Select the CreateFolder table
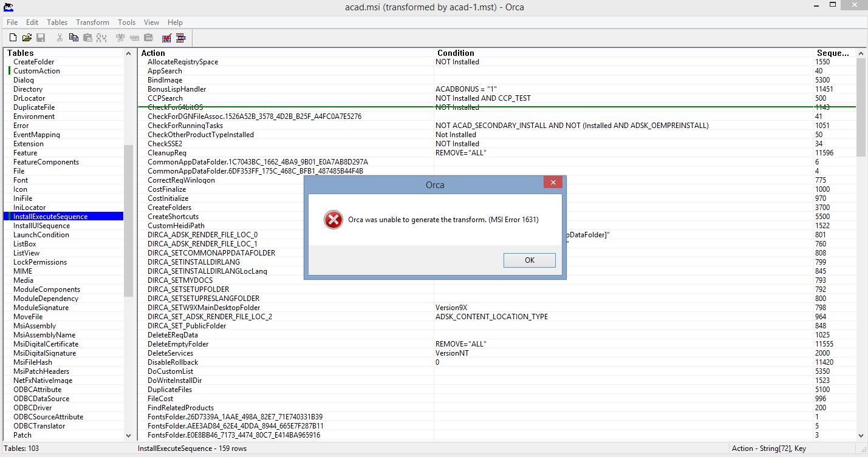The image size is (868, 457). click(33, 62)
